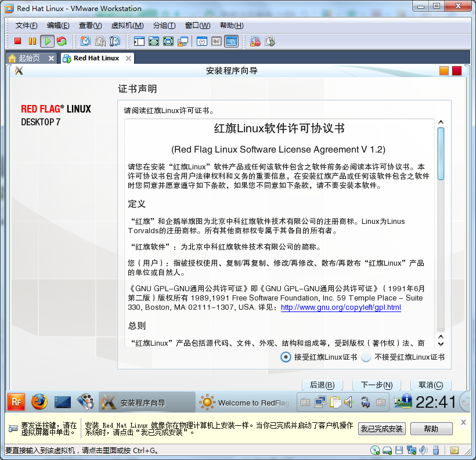The image size is (476, 460).
Task: Switch to the 起始页 home tab
Action: pos(30,58)
